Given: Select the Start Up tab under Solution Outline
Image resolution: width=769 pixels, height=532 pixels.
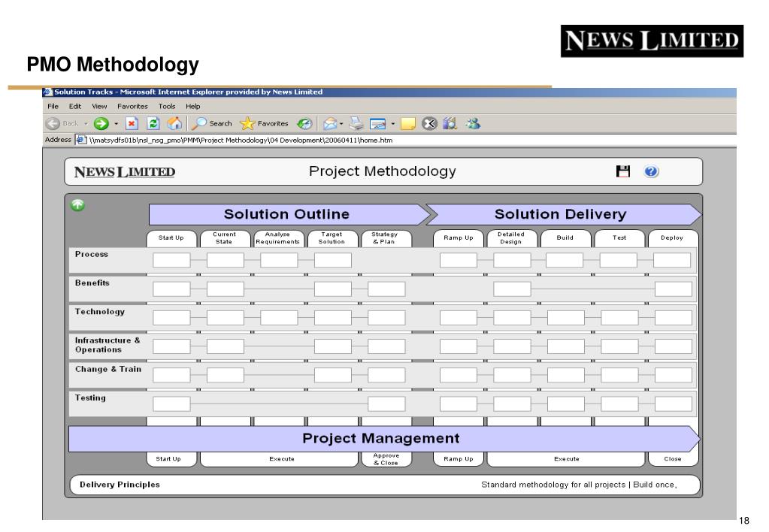Looking at the screenshot, I should click(171, 237).
